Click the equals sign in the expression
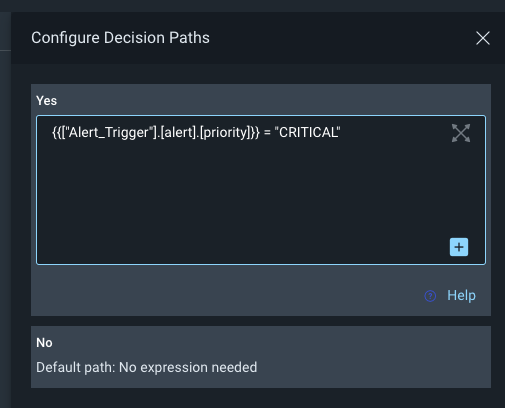The image size is (505, 408). 267,133
